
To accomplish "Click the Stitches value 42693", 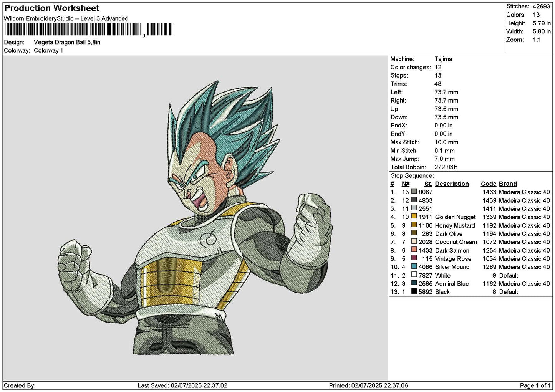I will coord(541,6).
